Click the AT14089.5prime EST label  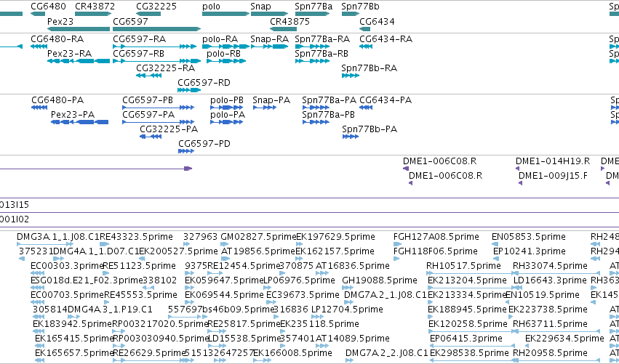[x=353, y=339]
